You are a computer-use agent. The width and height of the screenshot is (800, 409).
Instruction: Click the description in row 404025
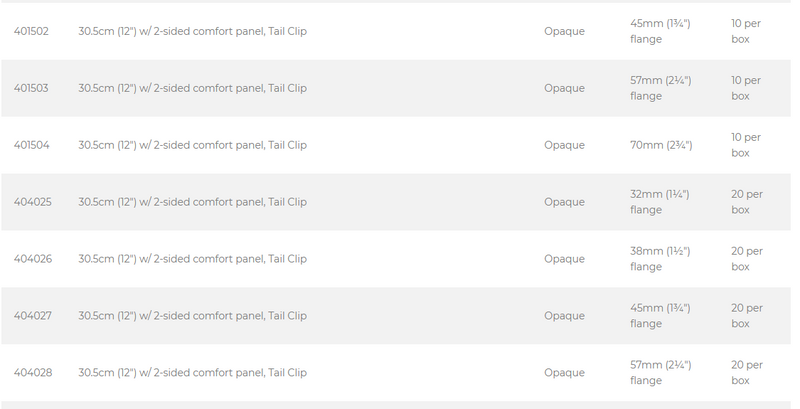192,202
